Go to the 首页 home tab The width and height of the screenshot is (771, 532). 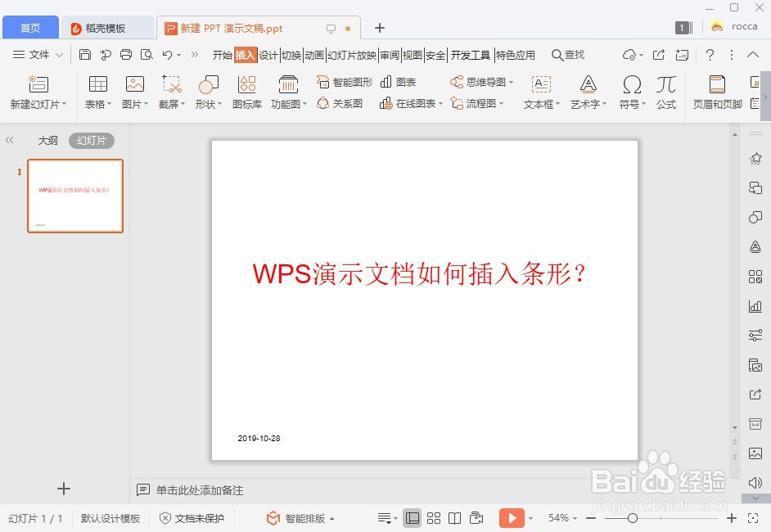30,28
